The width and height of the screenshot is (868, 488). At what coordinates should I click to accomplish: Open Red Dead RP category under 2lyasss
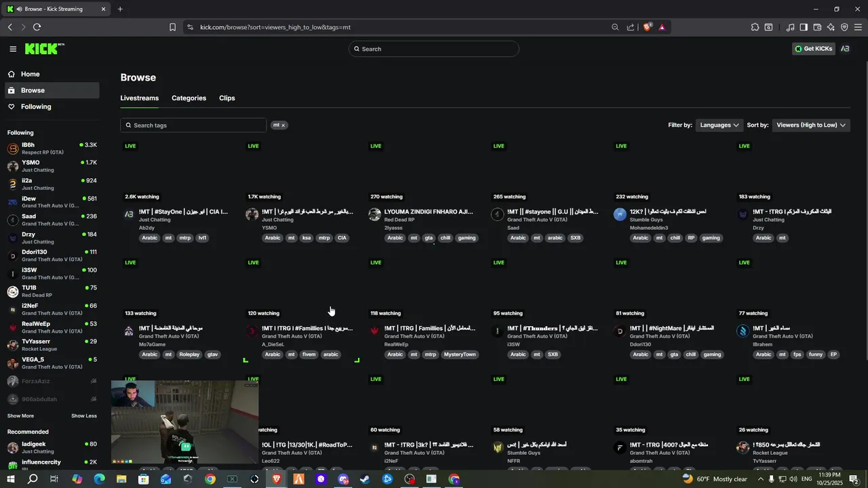coord(399,220)
